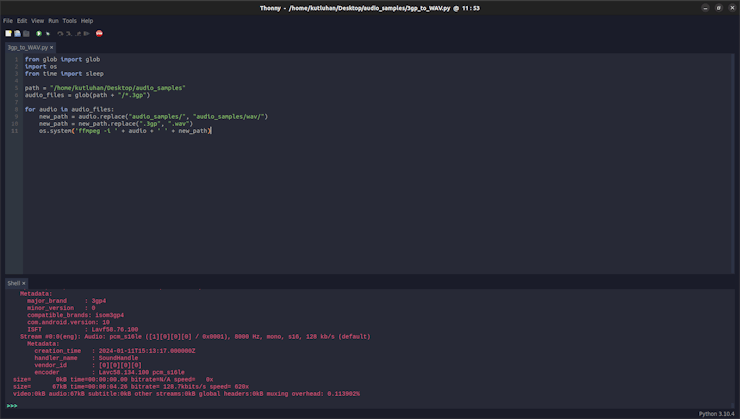Click the audio.replace code line
Viewport: 740px width, 419px height.
coord(153,117)
